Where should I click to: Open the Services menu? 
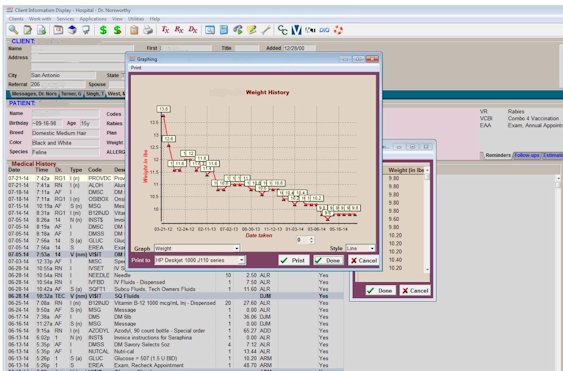65,19
